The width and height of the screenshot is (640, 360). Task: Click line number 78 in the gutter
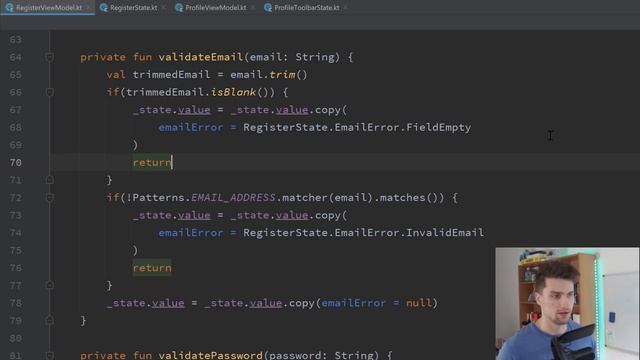click(x=16, y=303)
